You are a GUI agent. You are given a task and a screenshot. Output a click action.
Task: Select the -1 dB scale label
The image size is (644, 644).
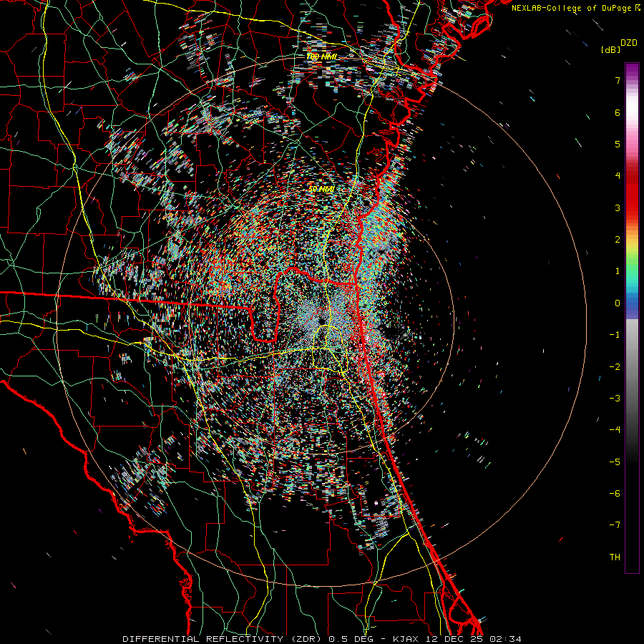tap(615, 335)
